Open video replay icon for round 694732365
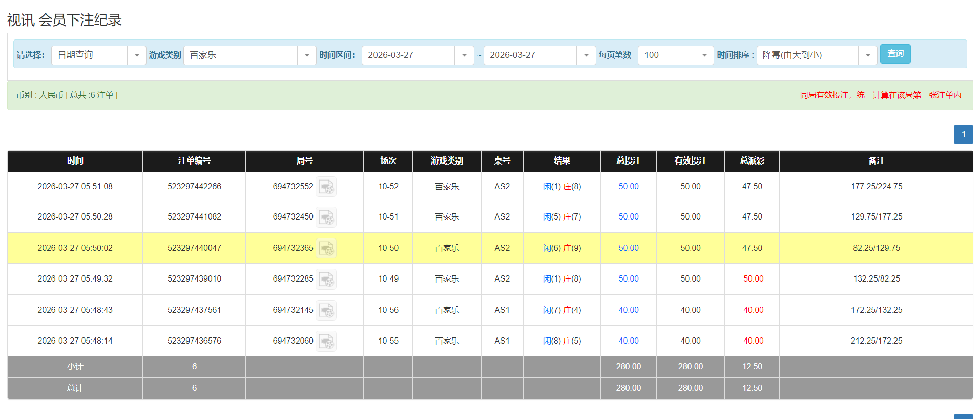Viewport: 980px width, 419px height. point(326,248)
